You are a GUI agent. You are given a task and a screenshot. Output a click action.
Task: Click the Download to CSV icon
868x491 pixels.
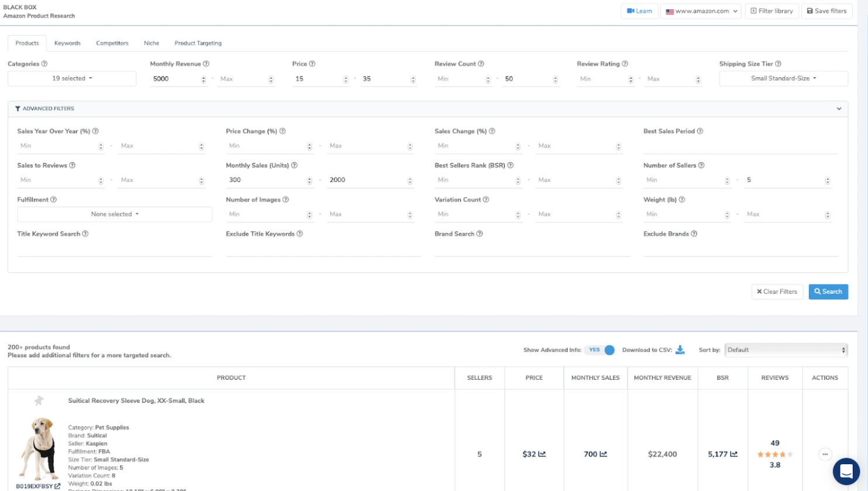pos(680,350)
